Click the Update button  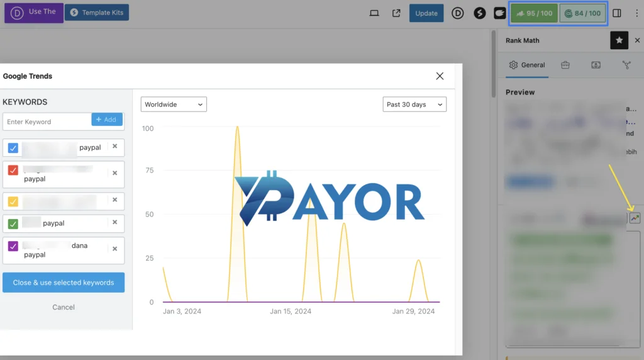click(x=426, y=13)
